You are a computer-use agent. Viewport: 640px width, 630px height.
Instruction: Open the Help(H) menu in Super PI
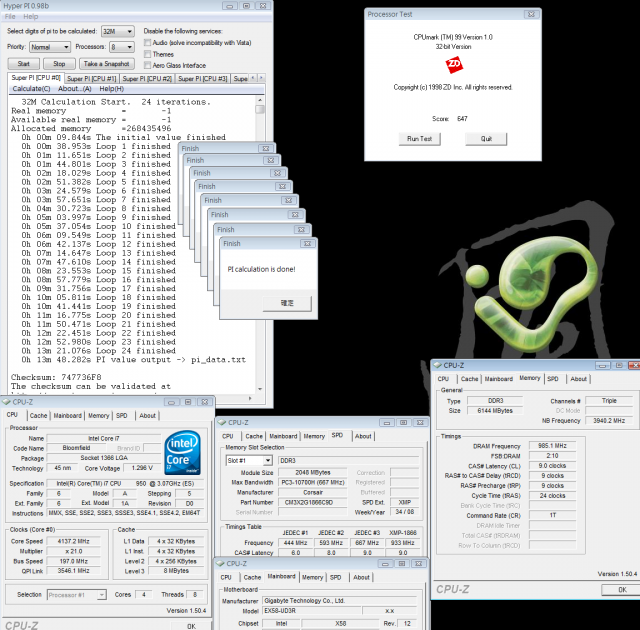(x=111, y=89)
